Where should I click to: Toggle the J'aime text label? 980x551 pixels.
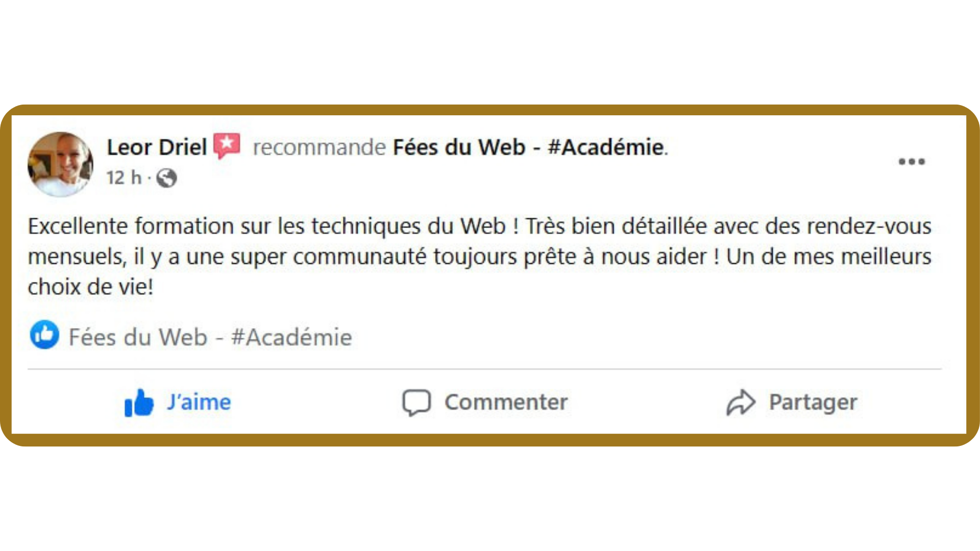pos(199,403)
